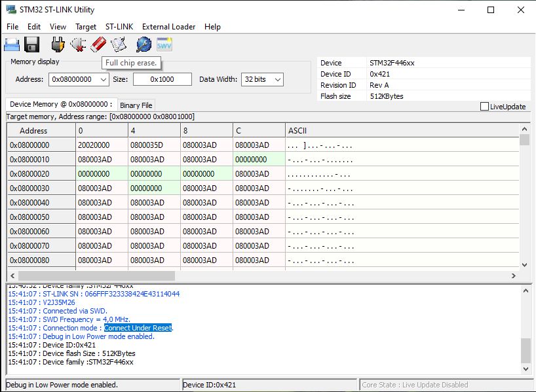Click the Size field showing 0x1000
This screenshot has width=536, height=392.
pyautogui.click(x=163, y=79)
